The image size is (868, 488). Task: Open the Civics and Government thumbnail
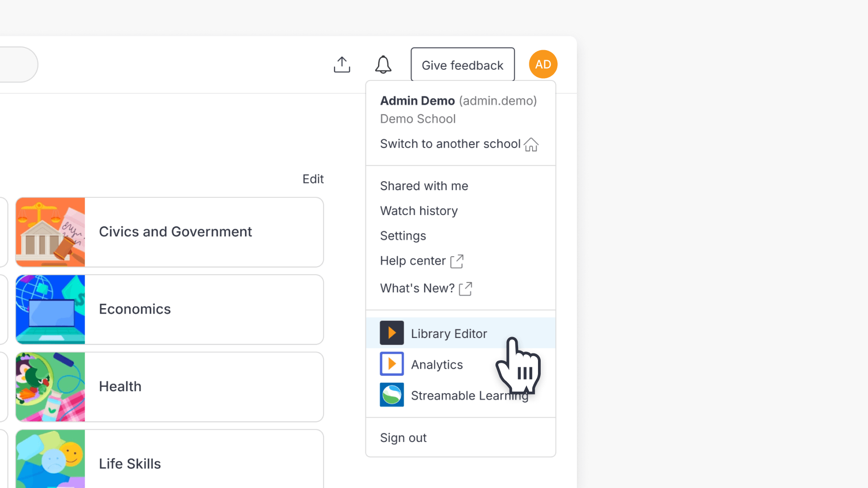(x=50, y=232)
